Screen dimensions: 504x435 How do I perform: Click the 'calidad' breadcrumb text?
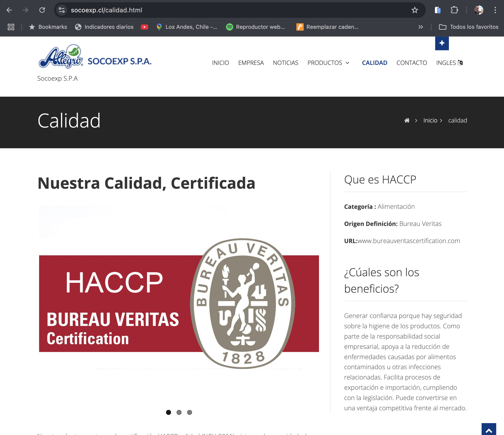458,120
